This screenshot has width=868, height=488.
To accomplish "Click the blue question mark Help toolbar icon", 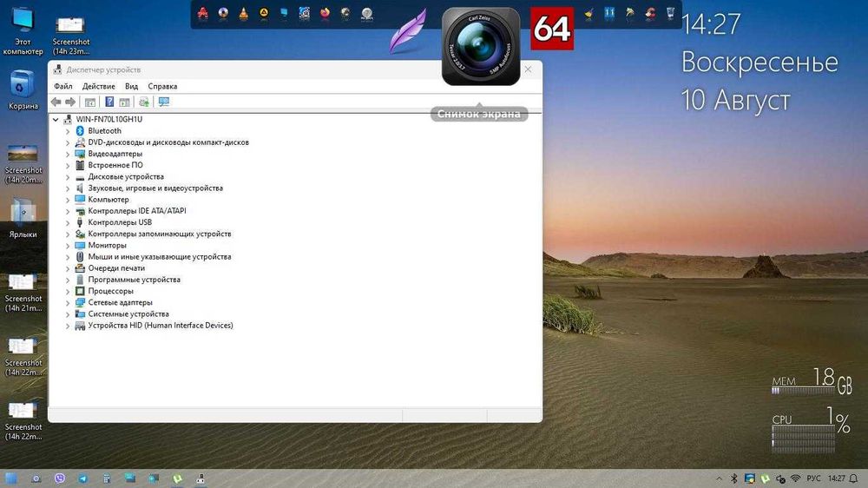I will [x=109, y=102].
